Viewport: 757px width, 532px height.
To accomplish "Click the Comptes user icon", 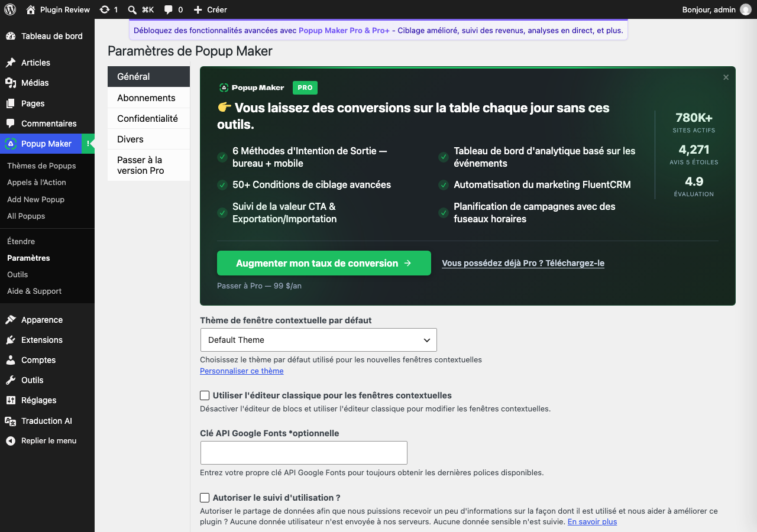I will [x=11, y=360].
